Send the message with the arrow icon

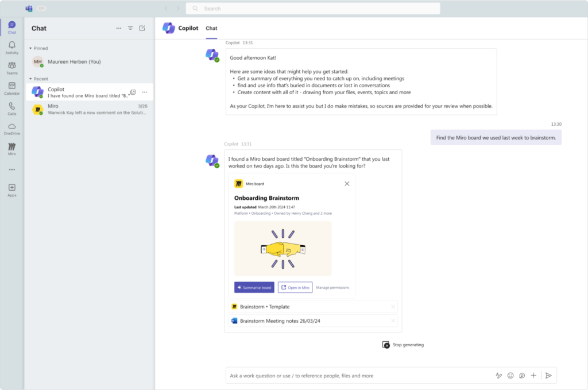click(549, 375)
